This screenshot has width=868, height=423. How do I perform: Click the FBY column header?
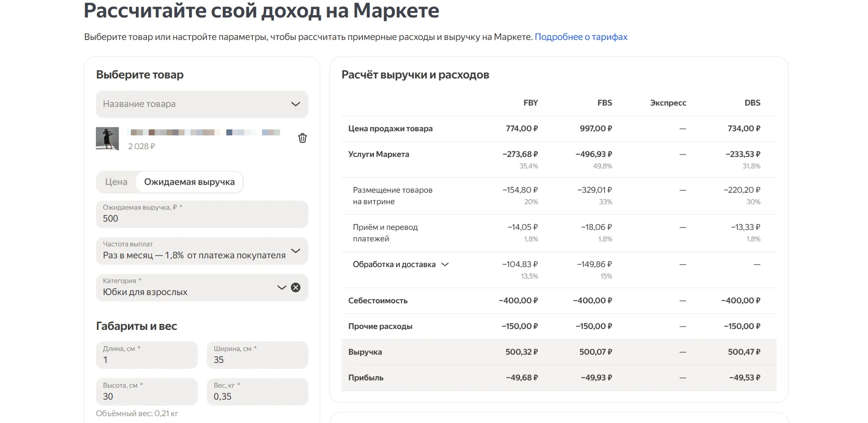[530, 103]
